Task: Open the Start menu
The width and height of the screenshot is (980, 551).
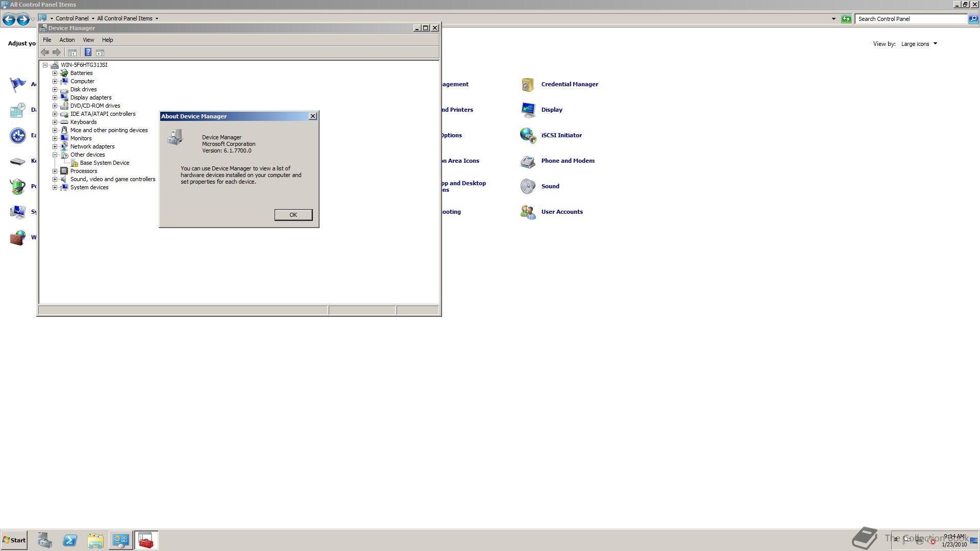Action: point(14,540)
